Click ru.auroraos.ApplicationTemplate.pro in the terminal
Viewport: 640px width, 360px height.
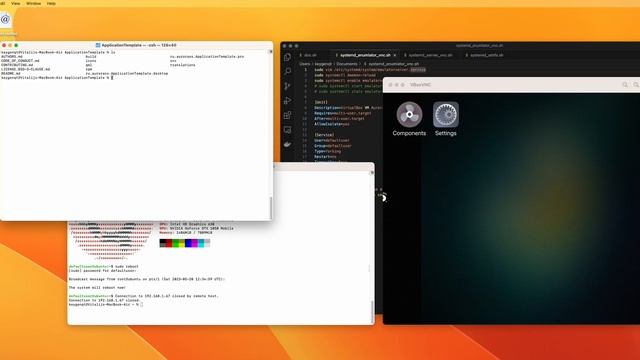pos(207,57)
